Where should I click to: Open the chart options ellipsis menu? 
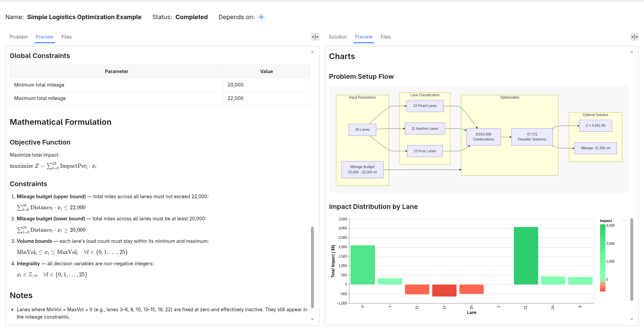[x=624, y=220]
